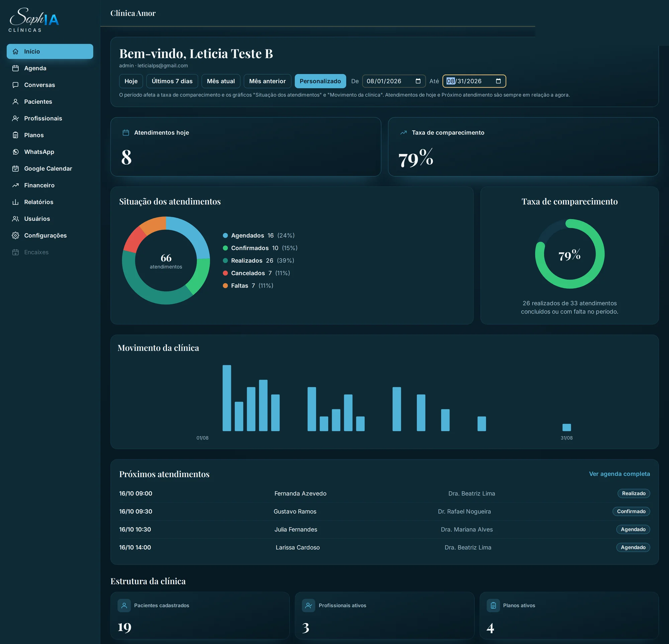Click the Atendimentos hoje card calendar icon
669x644 pixels.
click(126, 133)
